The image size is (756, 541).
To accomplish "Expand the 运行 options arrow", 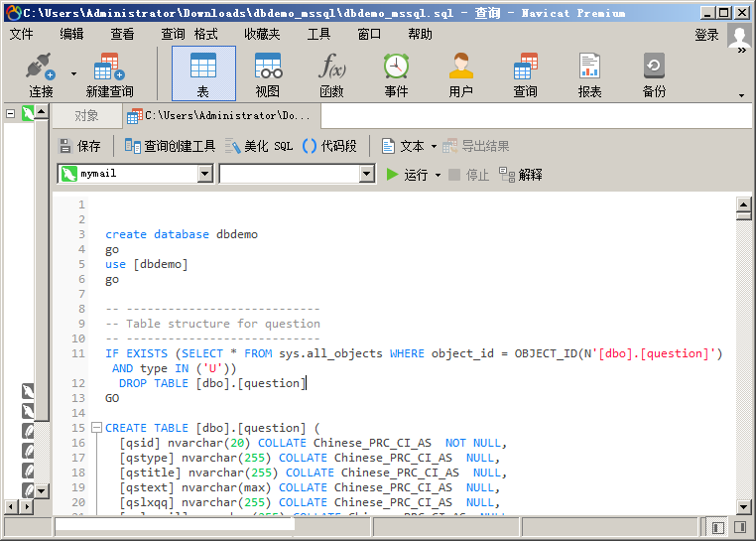I will tap(438, 175).
